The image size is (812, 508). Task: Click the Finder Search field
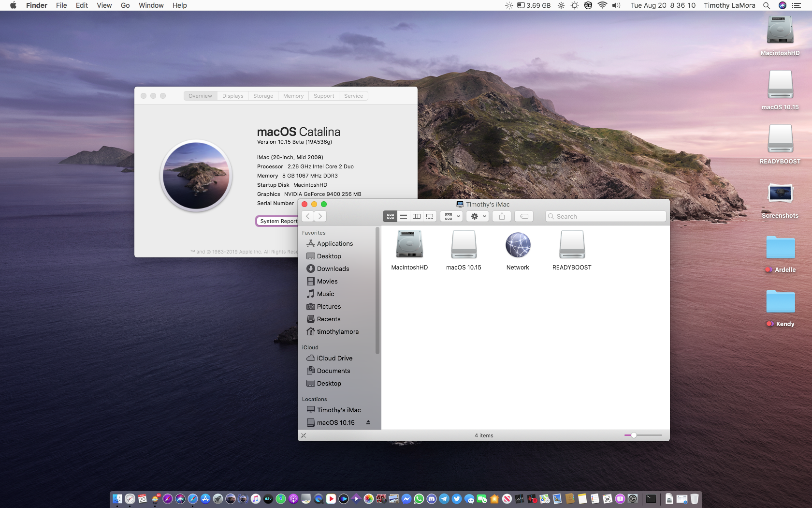tap(605, 216)
